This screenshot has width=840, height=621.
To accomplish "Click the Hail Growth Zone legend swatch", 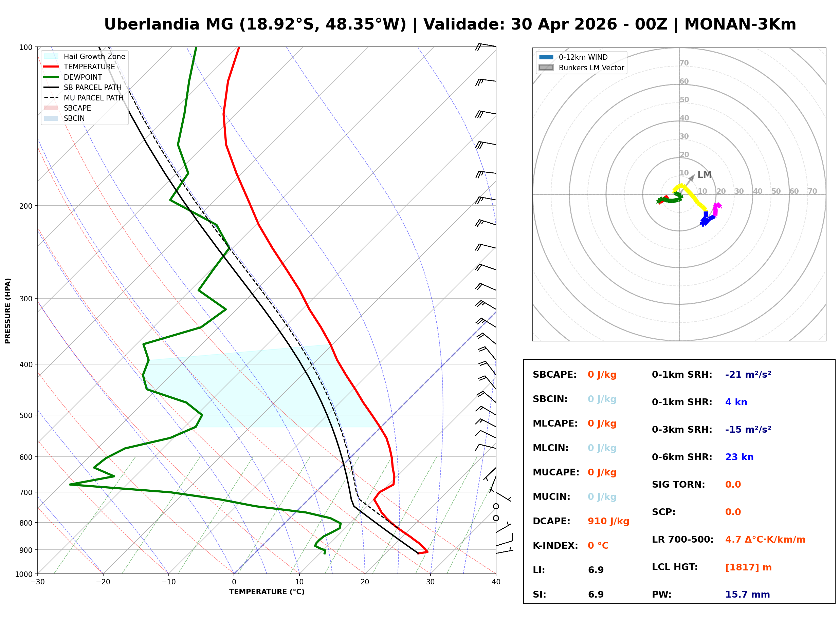I will coord(51,56).
